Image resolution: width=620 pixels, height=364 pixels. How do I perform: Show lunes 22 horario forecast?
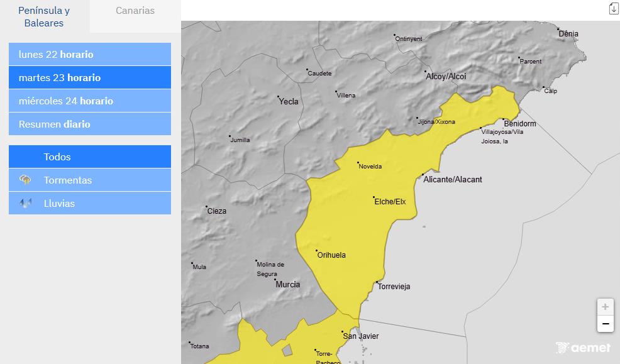click(90, 55)
